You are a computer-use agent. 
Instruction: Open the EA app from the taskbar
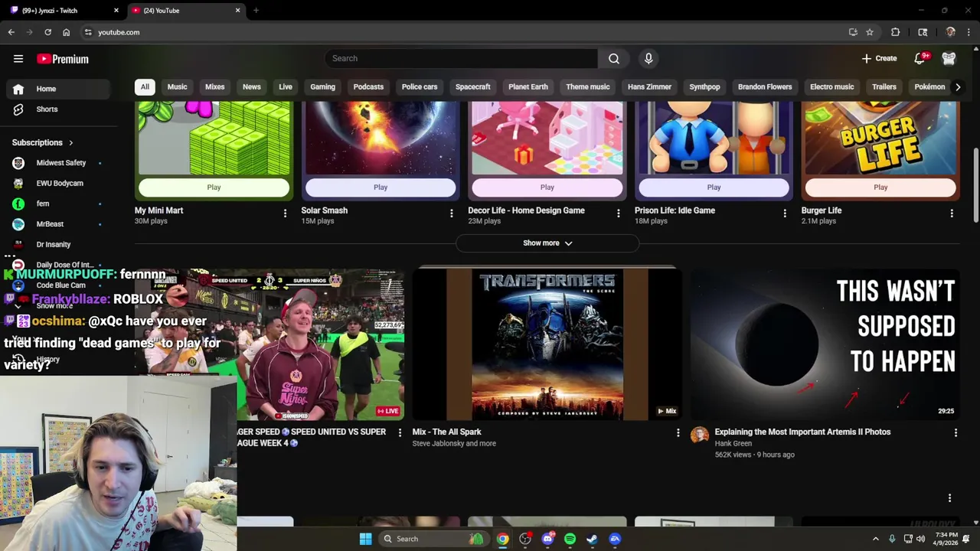615,539
